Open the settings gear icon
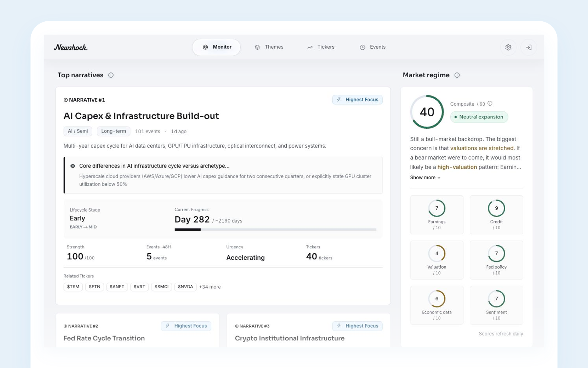This screenshot has height=368, width=588. click(x=508, y=47)
